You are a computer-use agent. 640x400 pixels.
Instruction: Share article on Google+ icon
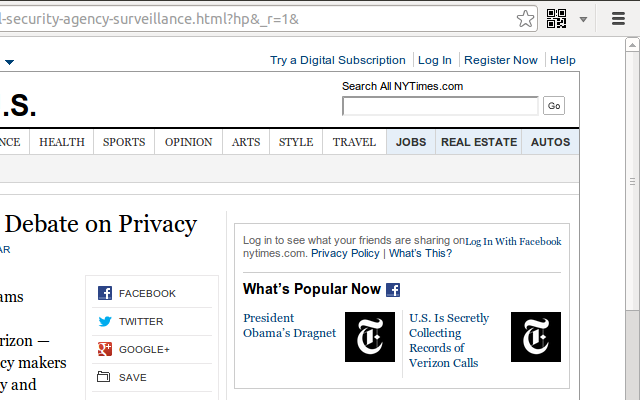pyautogui.click(x=105, y=349)
